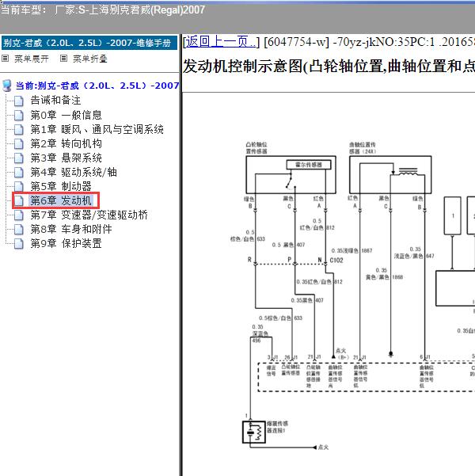
Task: Open the root node 当前:别克-君威 (2.0L、2.5L)
Action: [x=97, y=86]
